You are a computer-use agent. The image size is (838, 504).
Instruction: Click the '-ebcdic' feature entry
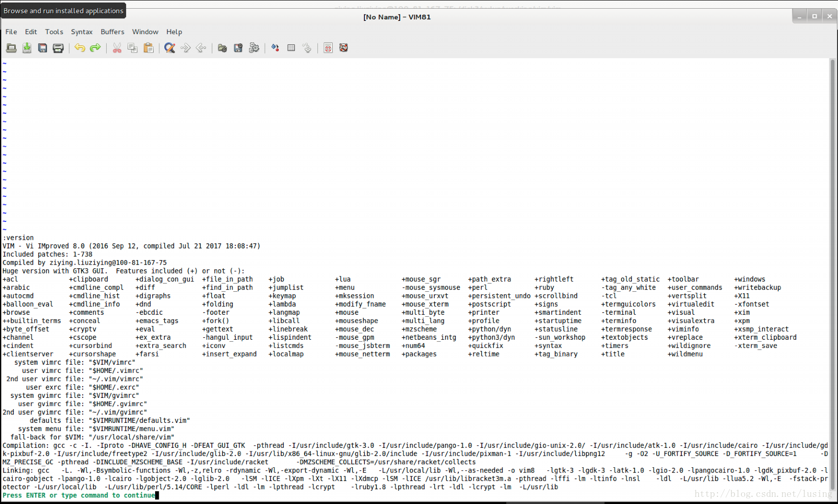point(149,312)
